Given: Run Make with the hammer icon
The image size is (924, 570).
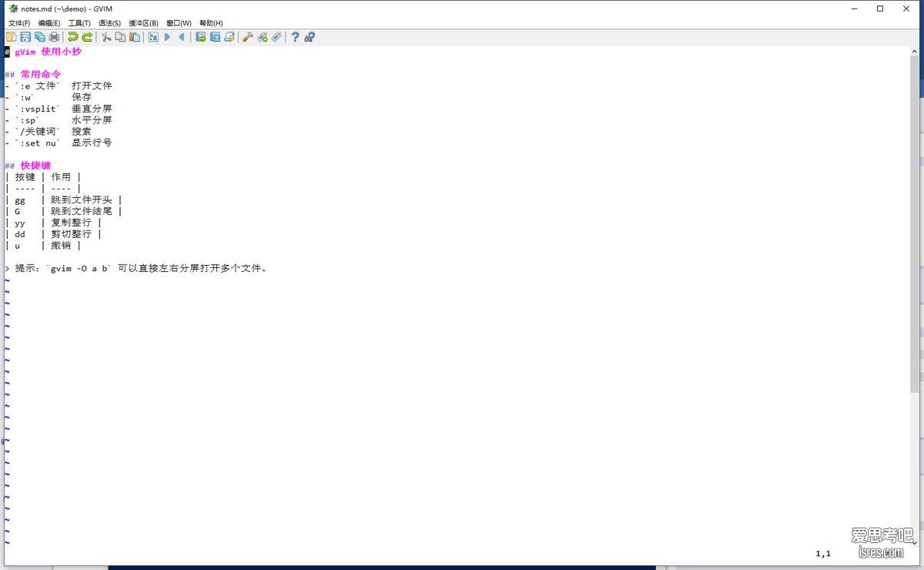Looking at the screenshot, I should [248, 37].
